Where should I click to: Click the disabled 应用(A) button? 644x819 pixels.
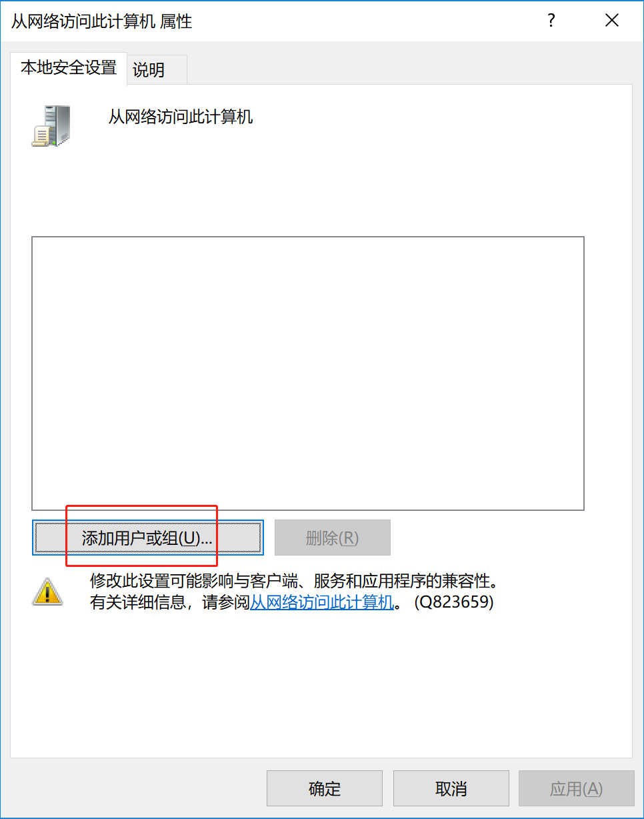coord(577,789)
